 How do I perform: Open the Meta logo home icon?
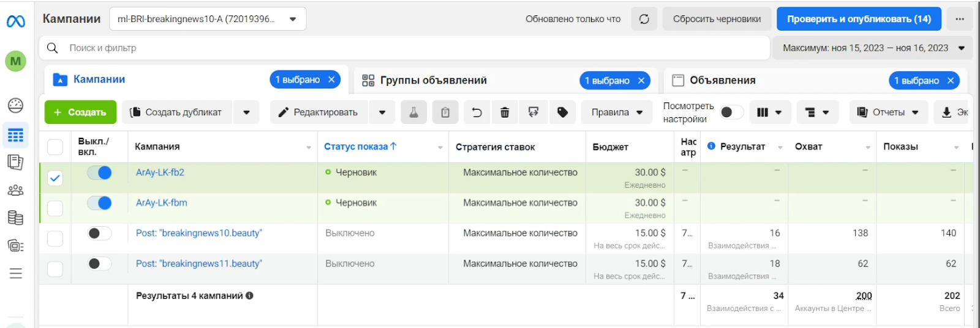pos(16,21)
